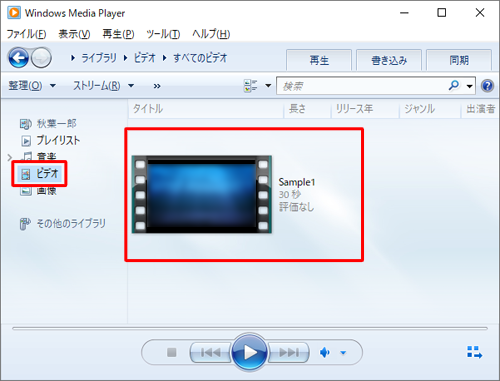Image resolution: width=500 pixels, height=381 pixels.
Task: Expand the 音楽 tree node
Action: tap(10, 157)
